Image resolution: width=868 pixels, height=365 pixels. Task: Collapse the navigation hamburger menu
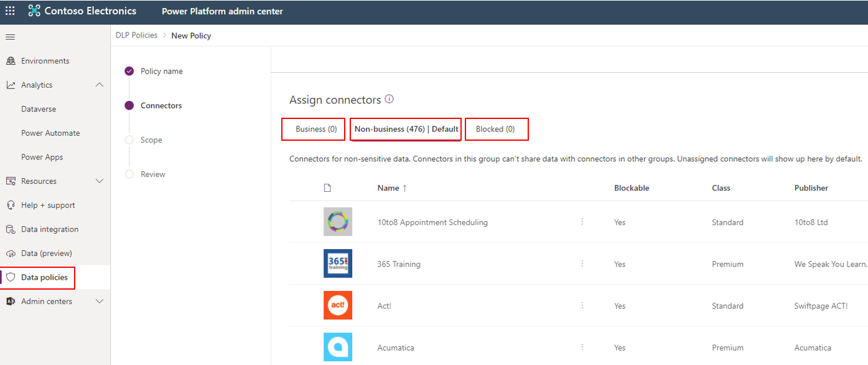pyautogui.click(x=10, y=37)
